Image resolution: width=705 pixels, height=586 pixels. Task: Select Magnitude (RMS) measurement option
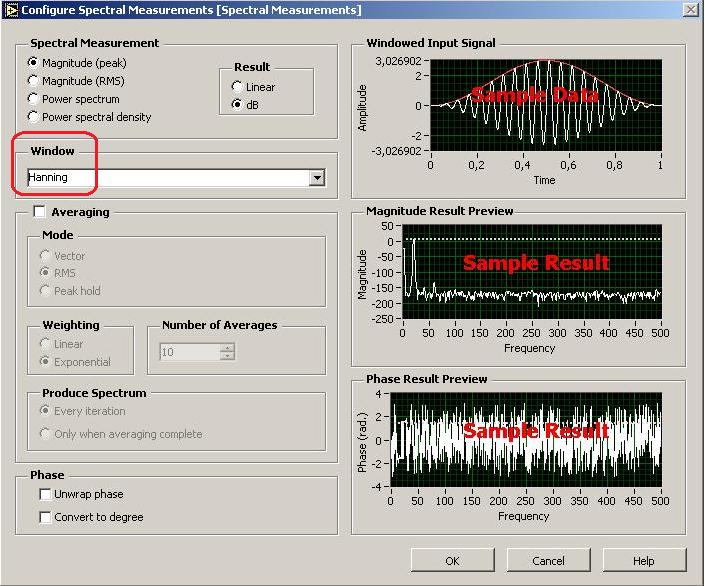(x=76, y=81)
